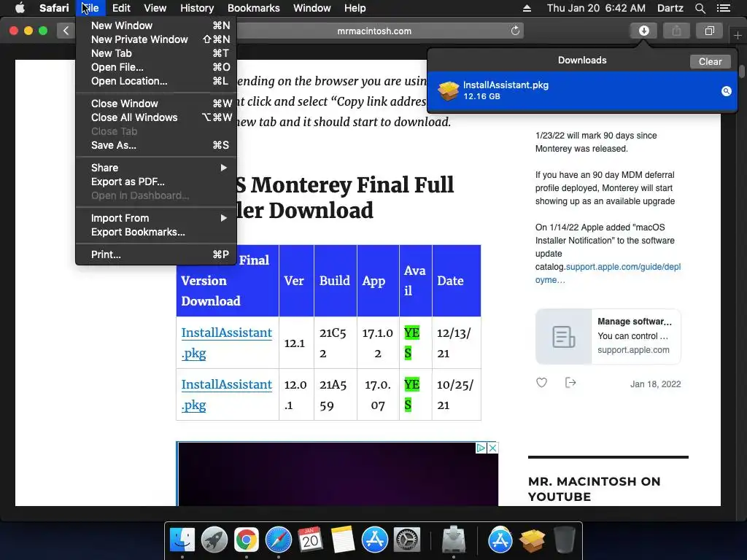
Task: Click the InstallAssistant.pkg package icon in Downloads
Action: [x=448, y=90]
